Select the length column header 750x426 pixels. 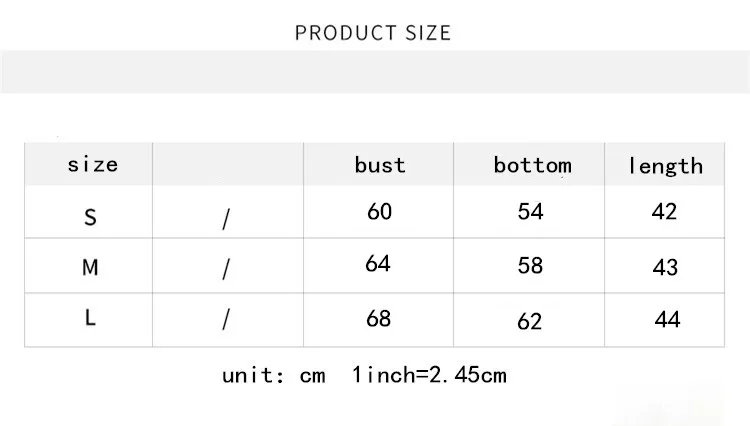pos(665,166)
